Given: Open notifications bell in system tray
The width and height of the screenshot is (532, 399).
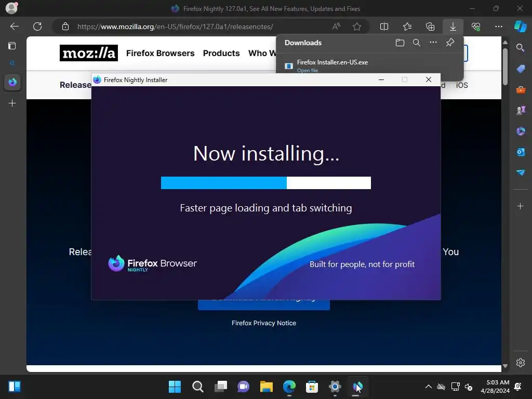Looking at the screenshot, I should [x=518, y=387].
